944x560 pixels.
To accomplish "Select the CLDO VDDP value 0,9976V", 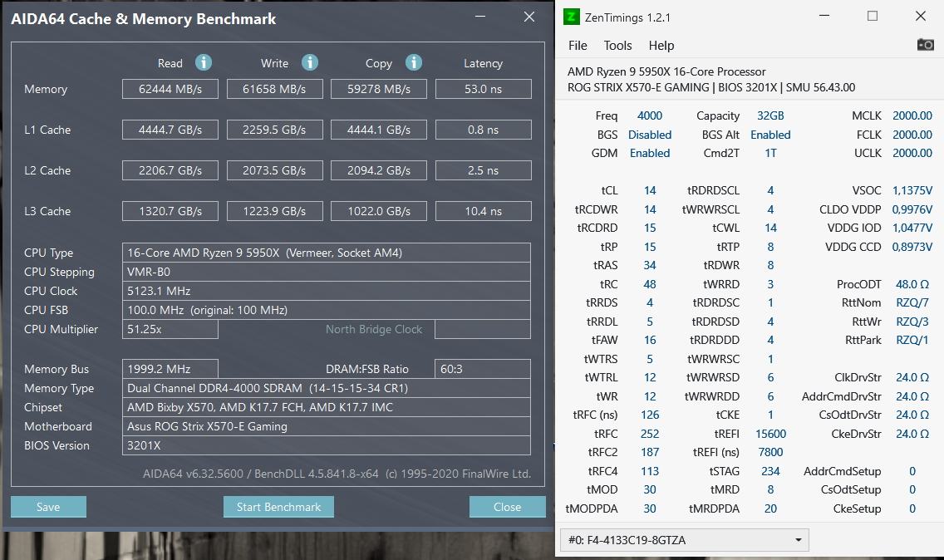I will (x=912, y=209).
